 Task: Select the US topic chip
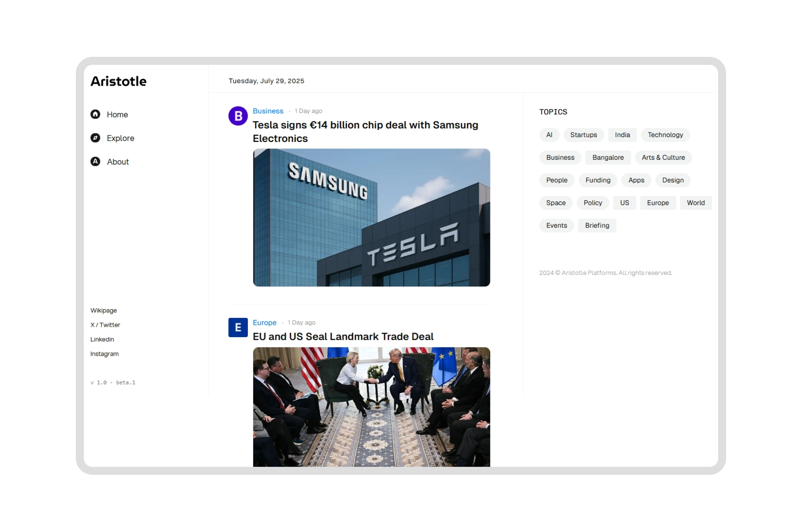(625, 203)
